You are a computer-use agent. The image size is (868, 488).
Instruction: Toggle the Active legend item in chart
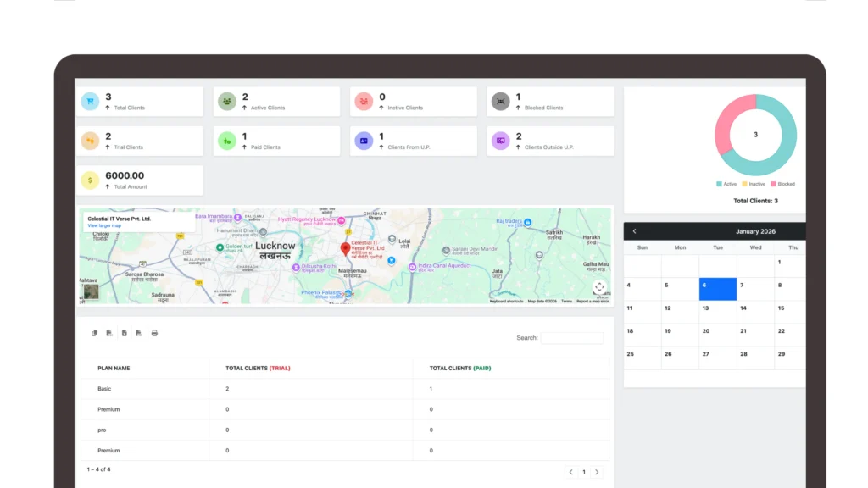point(726,184)
